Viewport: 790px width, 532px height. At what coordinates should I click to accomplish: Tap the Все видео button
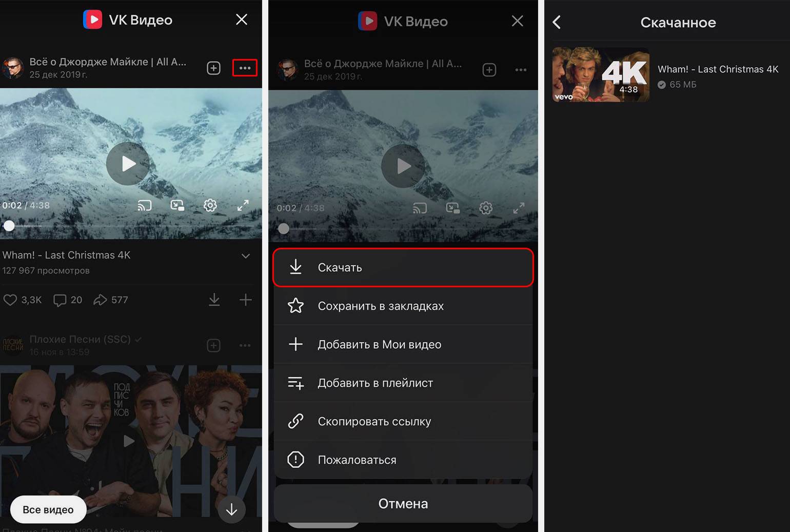(x=48, y=509)
